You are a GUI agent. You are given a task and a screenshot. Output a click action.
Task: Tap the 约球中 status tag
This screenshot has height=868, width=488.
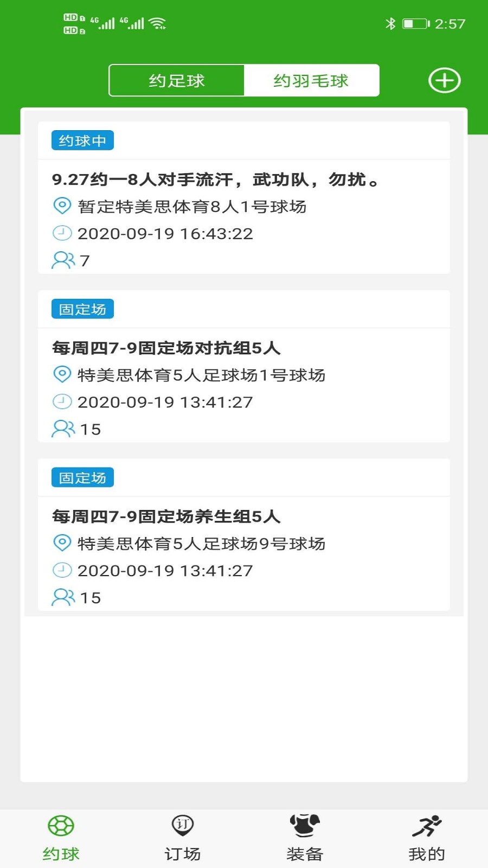coord(82,141)
